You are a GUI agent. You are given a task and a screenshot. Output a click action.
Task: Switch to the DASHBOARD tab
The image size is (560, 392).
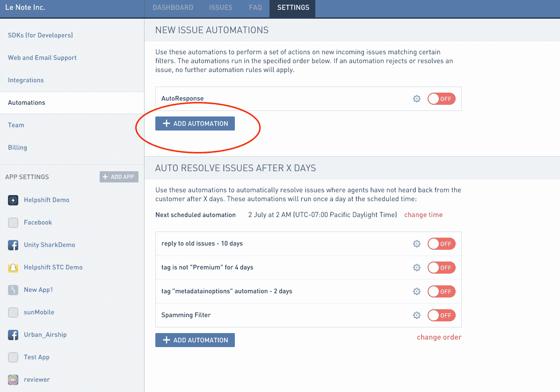173,7
